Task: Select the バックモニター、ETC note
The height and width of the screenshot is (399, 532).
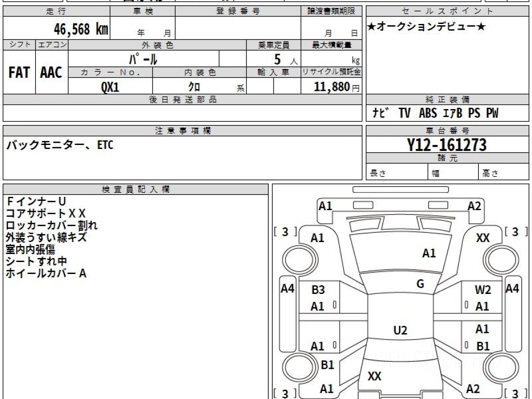Action: click(x=59, y=145)
